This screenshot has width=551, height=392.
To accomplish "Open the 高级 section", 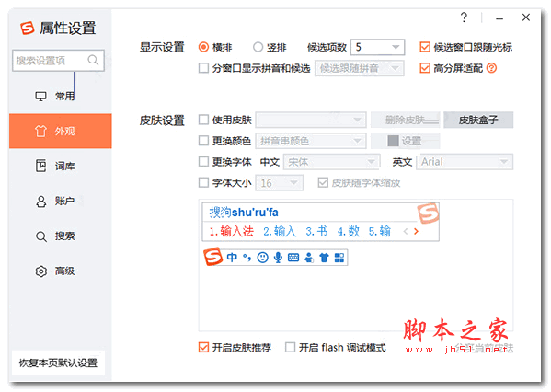I will pyautogui.click(x=60, y=271).
